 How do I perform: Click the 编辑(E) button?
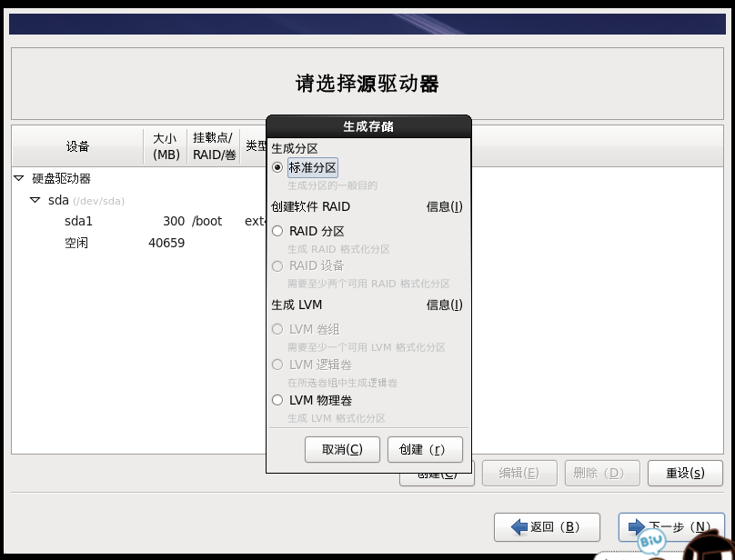[x=519, y=474]
